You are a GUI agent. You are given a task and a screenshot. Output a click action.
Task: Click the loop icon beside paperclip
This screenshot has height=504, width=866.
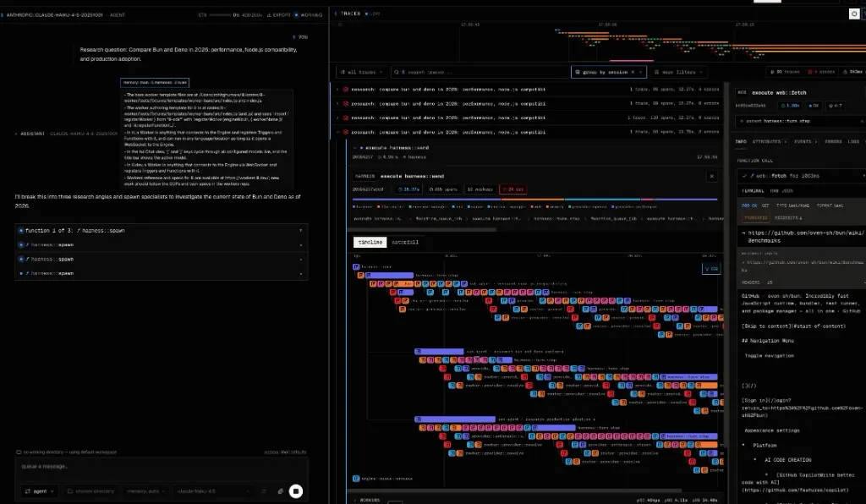point(264,491)
